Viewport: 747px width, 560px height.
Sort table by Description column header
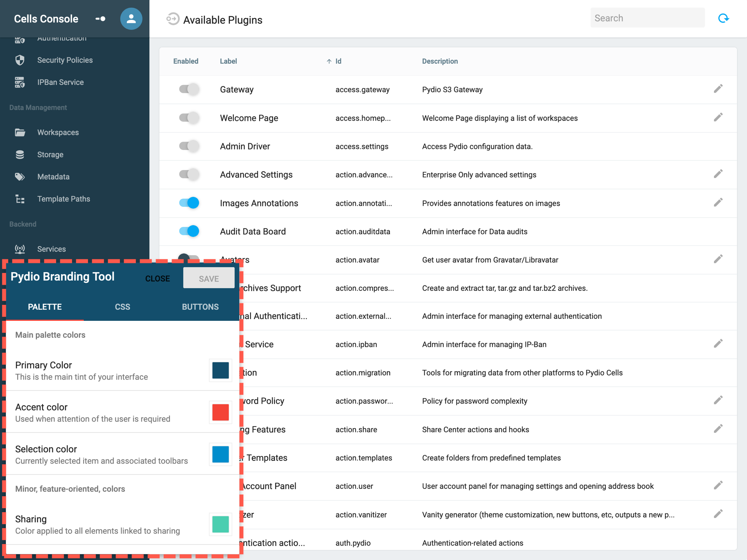(x=440, y=61)
